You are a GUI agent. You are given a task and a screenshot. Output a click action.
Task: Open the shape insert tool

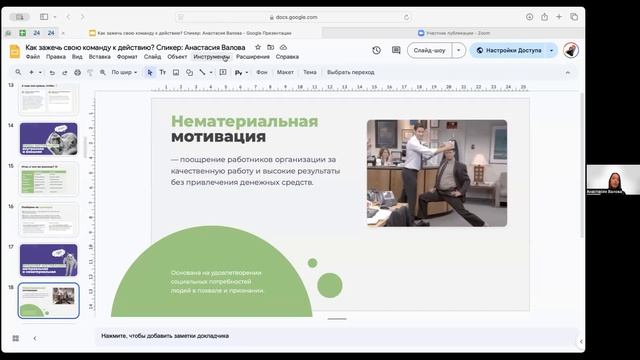click(189, 72)
